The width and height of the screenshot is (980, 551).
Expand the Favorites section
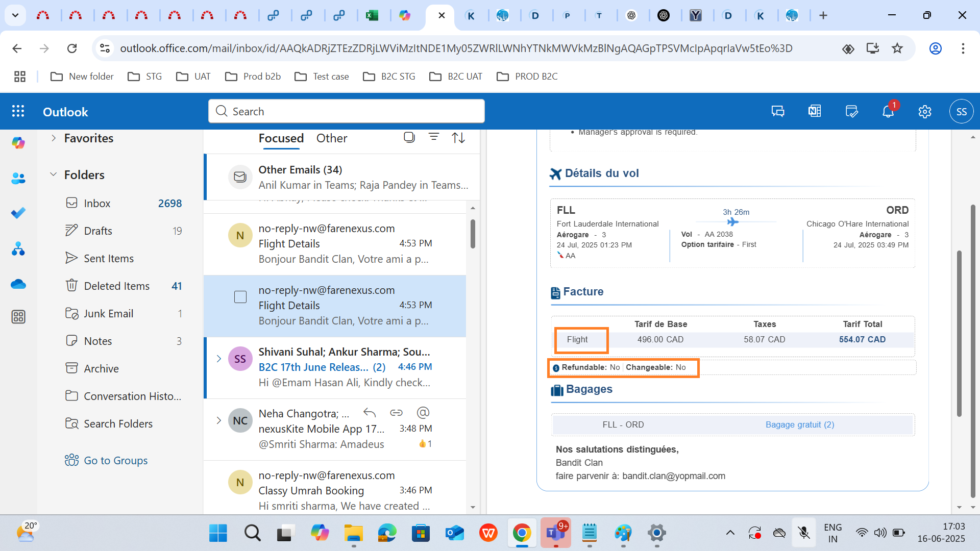click(54, 138)
